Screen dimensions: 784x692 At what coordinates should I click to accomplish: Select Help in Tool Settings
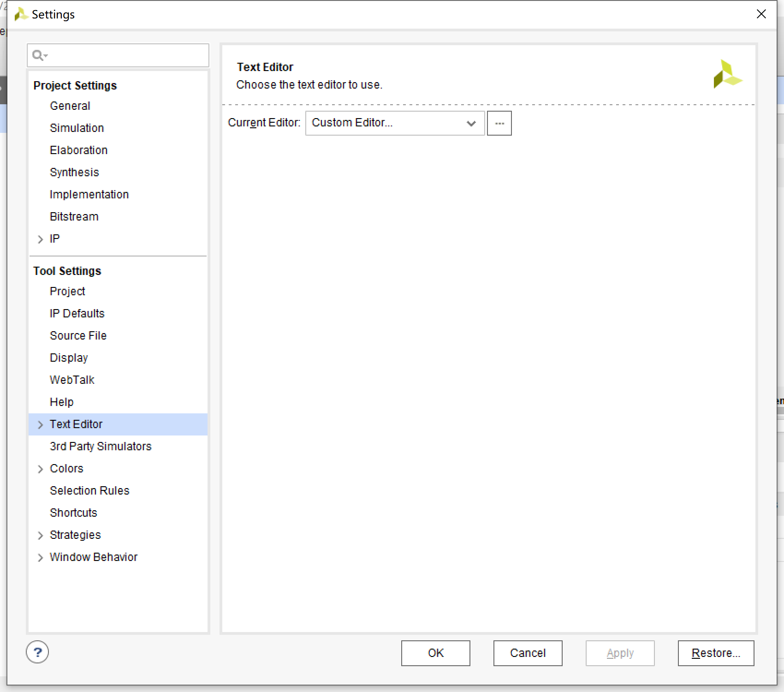click(x=62, y=402)
